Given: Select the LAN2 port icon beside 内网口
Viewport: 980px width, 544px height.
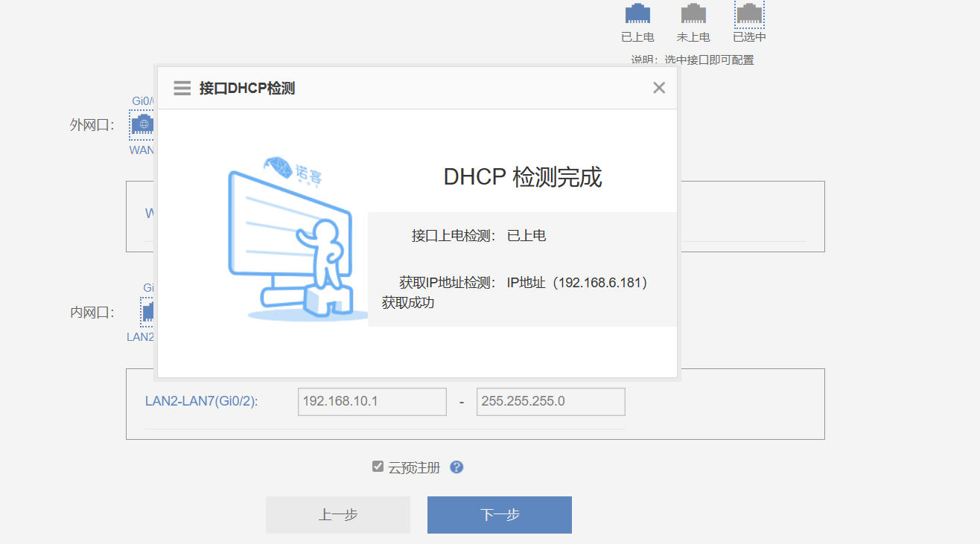Looking at the screenshot, I should [x=148, y=311].
